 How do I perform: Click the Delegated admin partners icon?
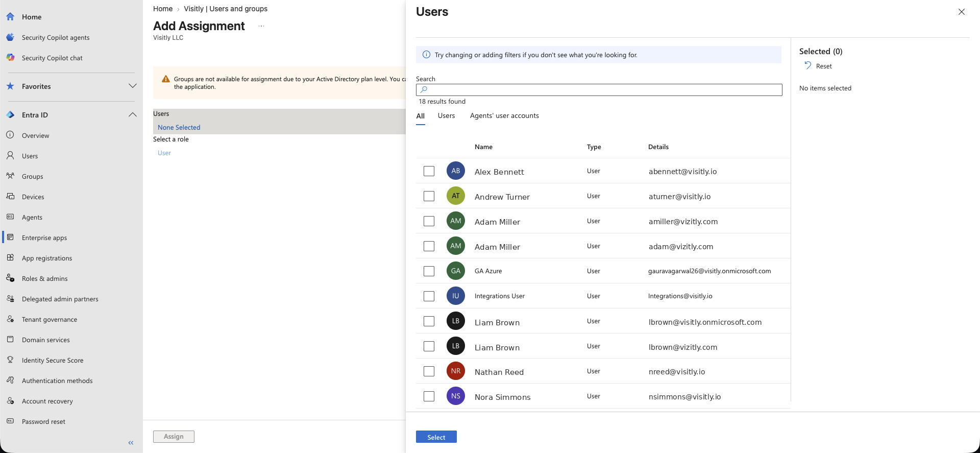10,299
